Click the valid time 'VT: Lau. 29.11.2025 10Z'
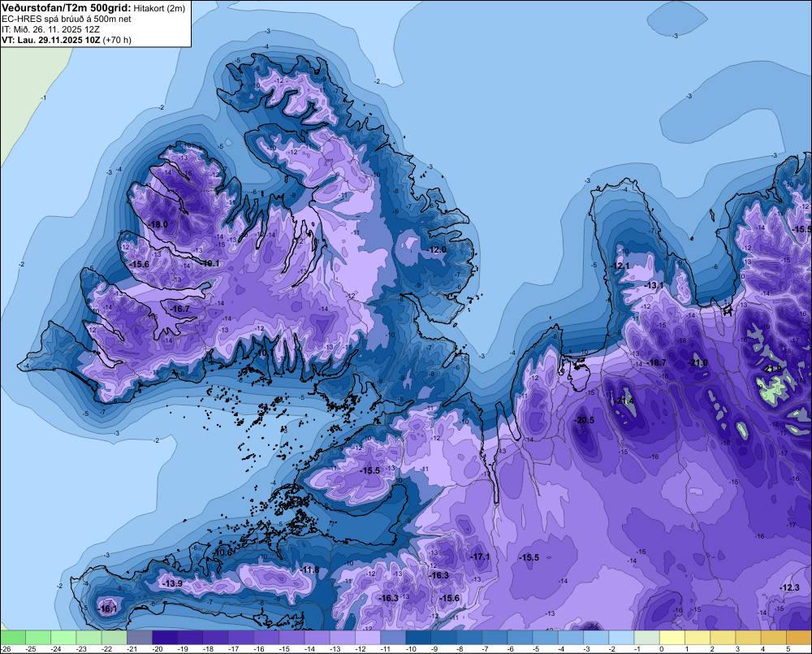Viewport: 812px width, 654px height. [50, 40]
